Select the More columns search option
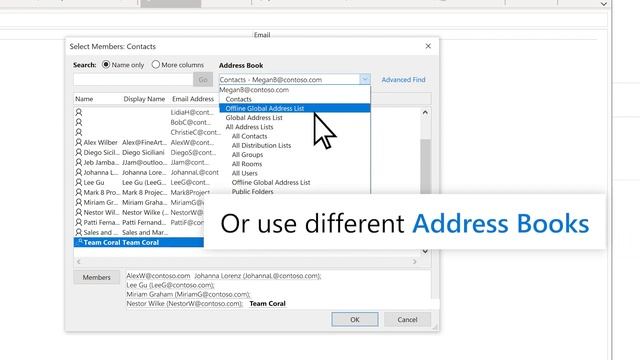Viewport: 640px width, 360px height. tap(177, 65)
